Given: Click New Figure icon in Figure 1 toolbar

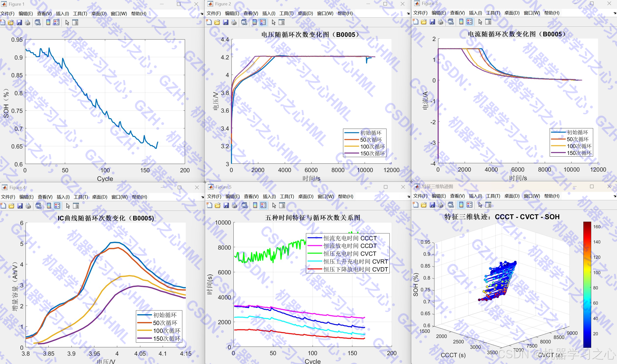Looking at the screenshot, I should [x=3, y=23].
